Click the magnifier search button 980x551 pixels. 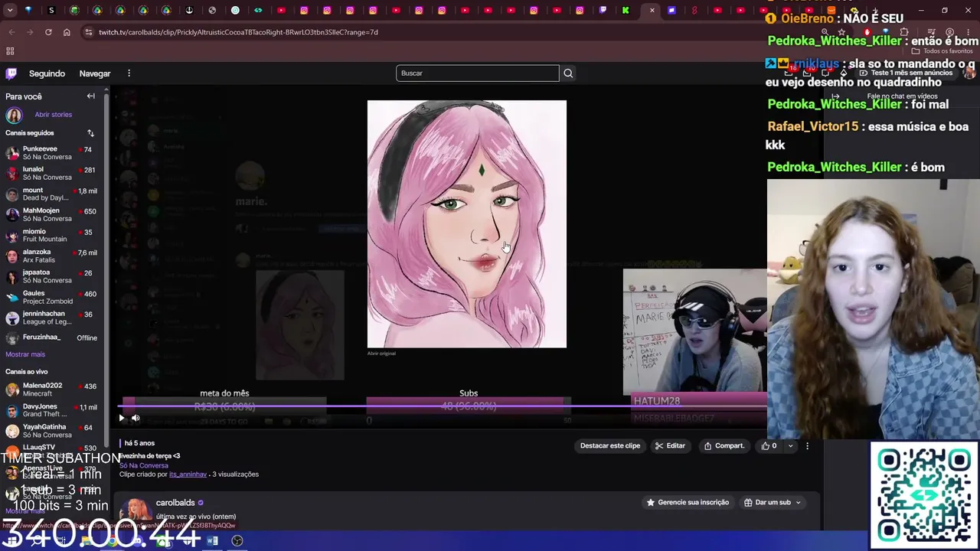568,73
